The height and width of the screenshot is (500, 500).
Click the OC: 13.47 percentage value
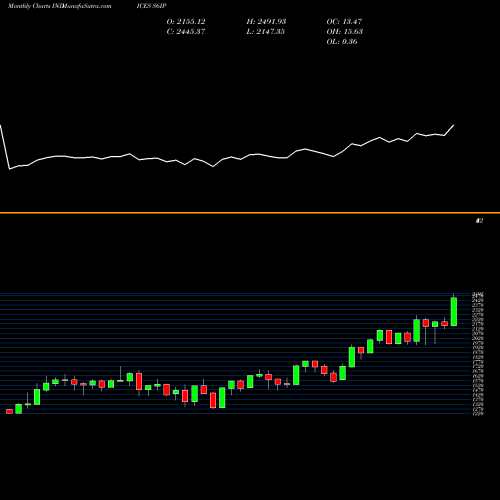pyautogui.click(x=344, y=22)
